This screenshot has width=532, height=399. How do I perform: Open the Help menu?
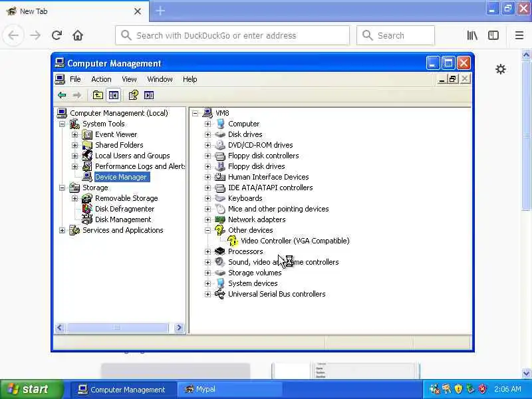[190, 79]
